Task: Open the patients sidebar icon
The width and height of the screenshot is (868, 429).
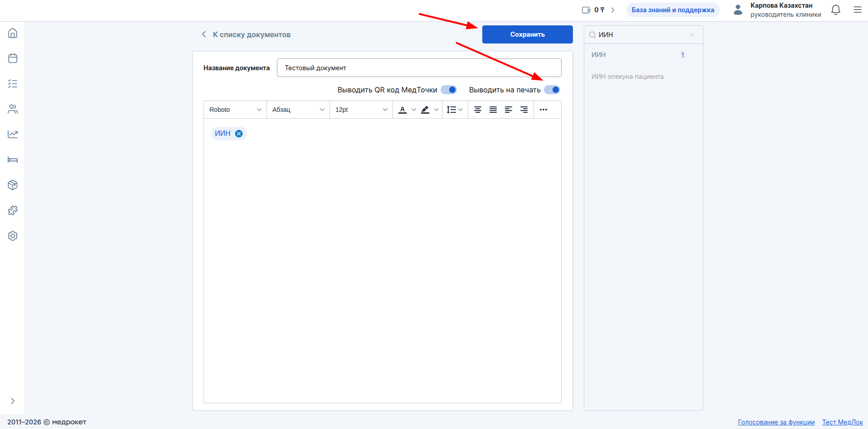Action: [x=13, y=109]
